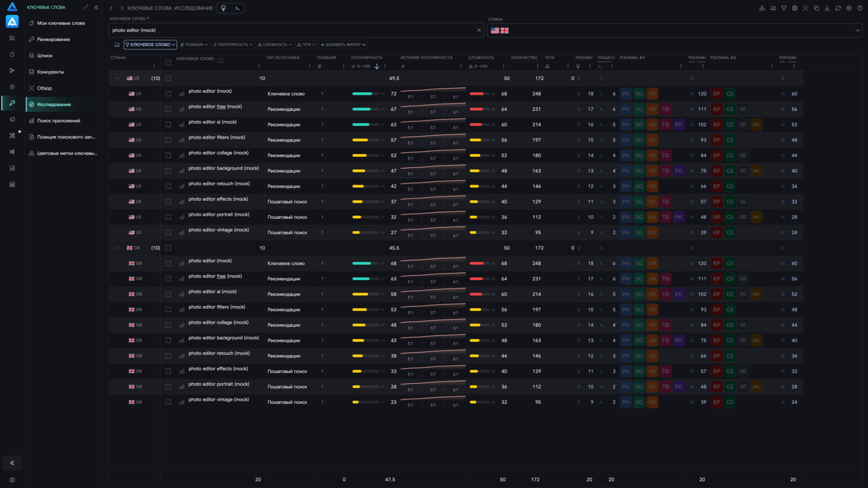Collapse the US group rows

[117, 78]
